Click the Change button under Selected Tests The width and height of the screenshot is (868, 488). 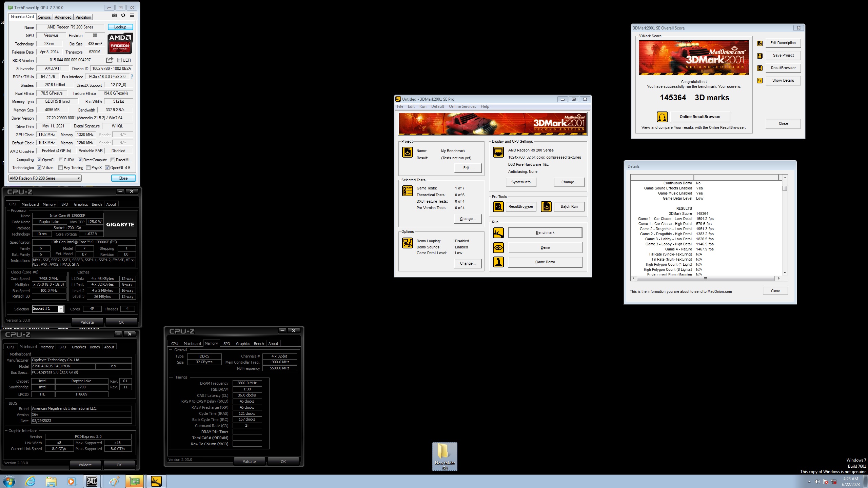(468, 219)
